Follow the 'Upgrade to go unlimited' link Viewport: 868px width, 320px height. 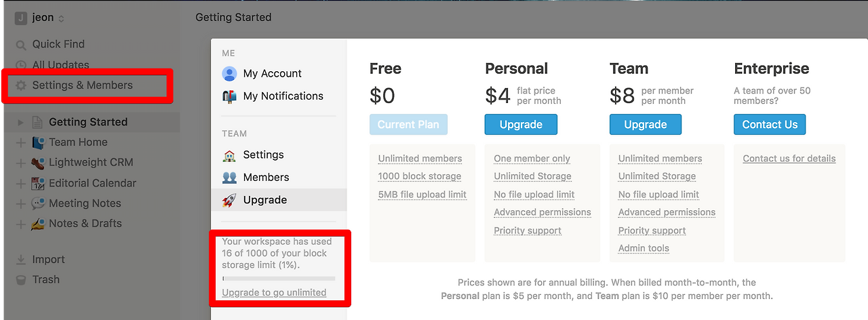click(274, 293)
